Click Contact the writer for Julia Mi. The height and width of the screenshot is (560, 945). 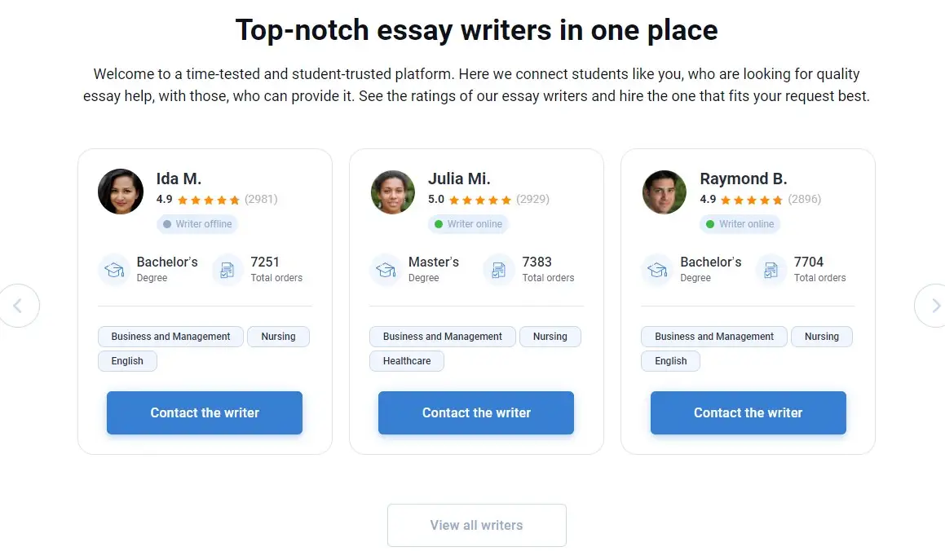(475, 412)
